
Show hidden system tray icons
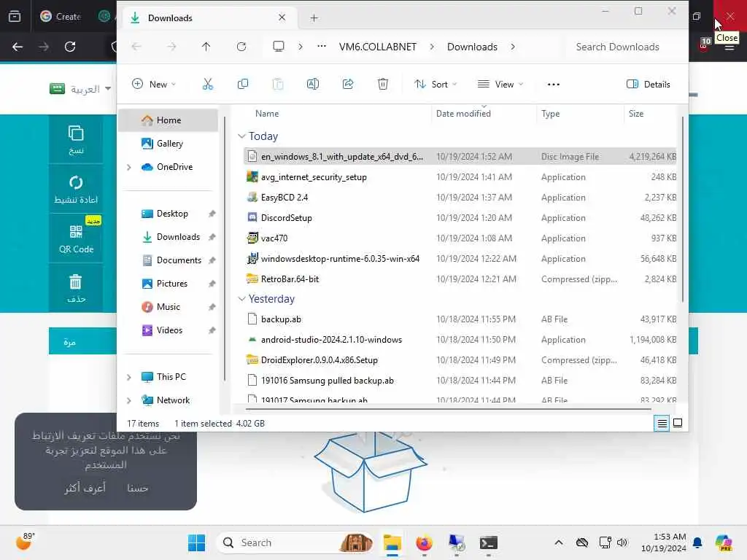(558, 542)
